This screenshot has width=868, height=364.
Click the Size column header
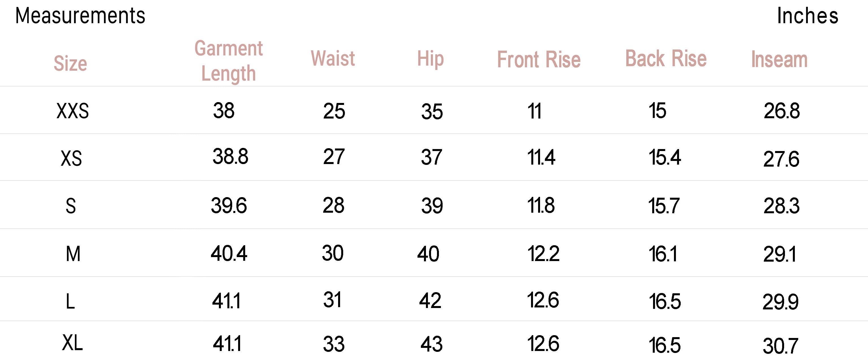click(70, 63)
